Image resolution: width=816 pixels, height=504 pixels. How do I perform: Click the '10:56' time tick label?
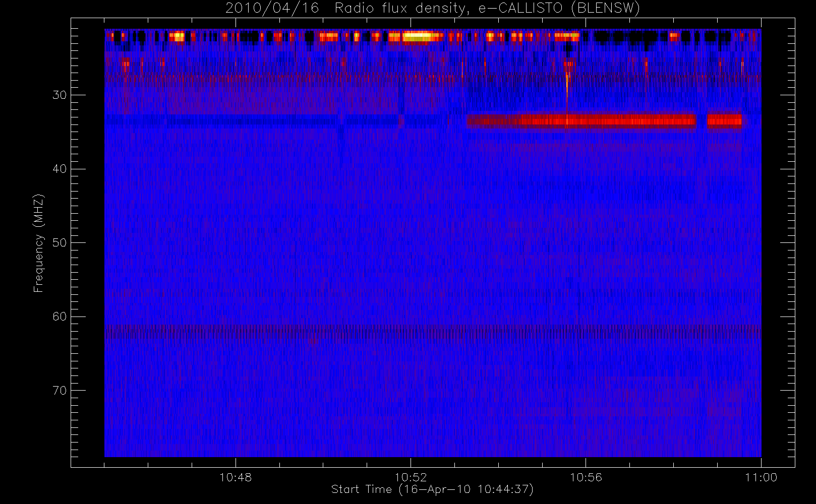coord(586,477)
